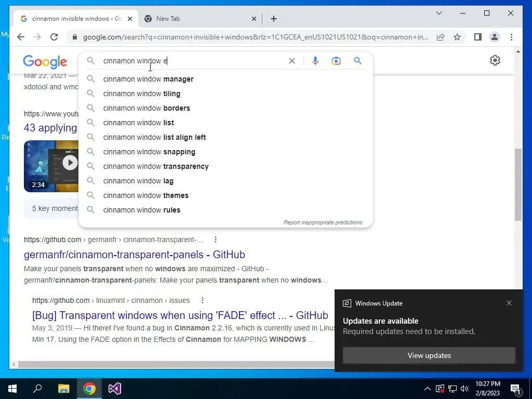The width and height of the screenshot is (532, 399).
Task: Open File Explorer from the taskbar
Action: (x=63, y=389)
